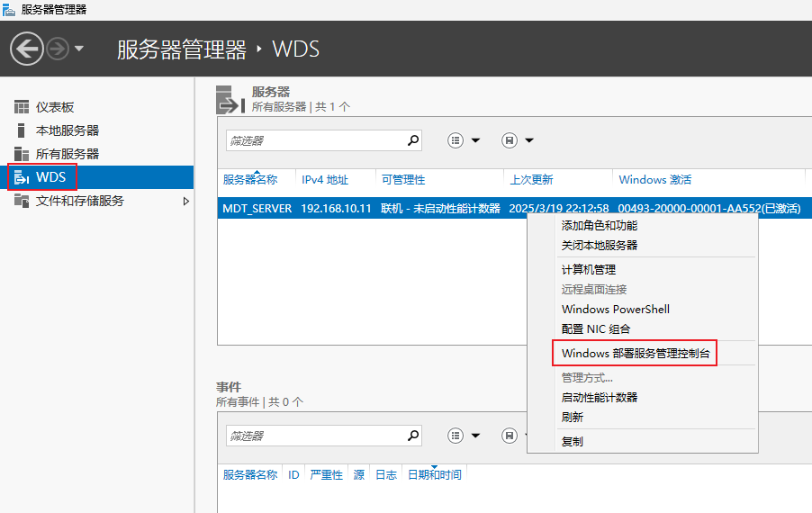
Task: Click the 仪表板 dashboard icon
Action: point(22,107)
